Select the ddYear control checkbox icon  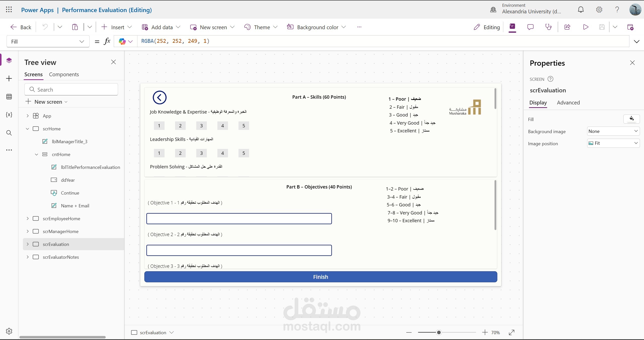[x=54, y=180]
